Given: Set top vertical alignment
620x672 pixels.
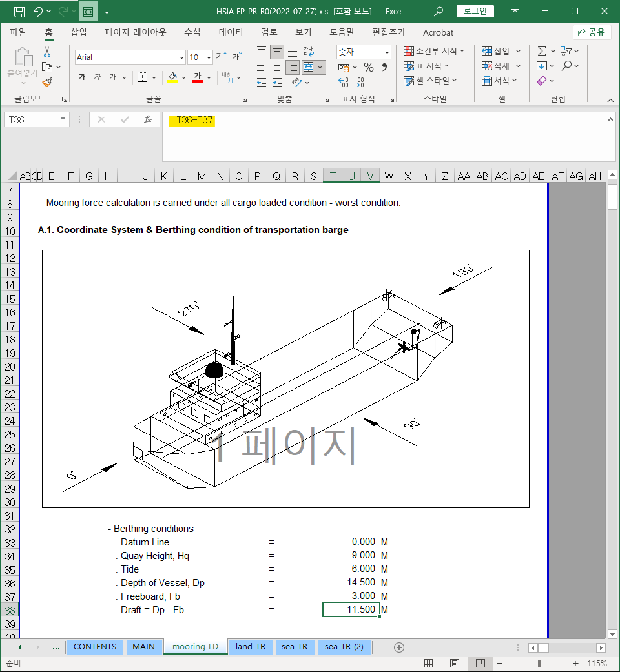Looking at the screenshot, I should pyautogui.click(x=262, y=52).
